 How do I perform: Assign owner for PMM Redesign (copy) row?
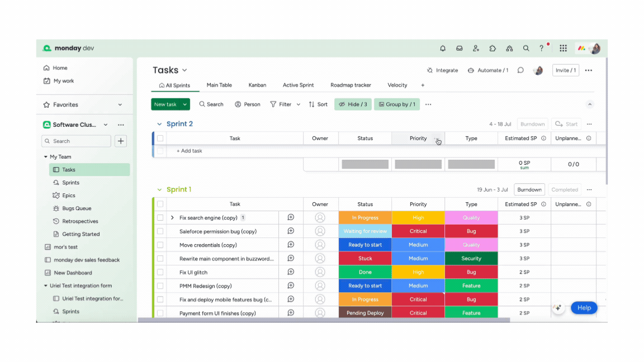320,285
